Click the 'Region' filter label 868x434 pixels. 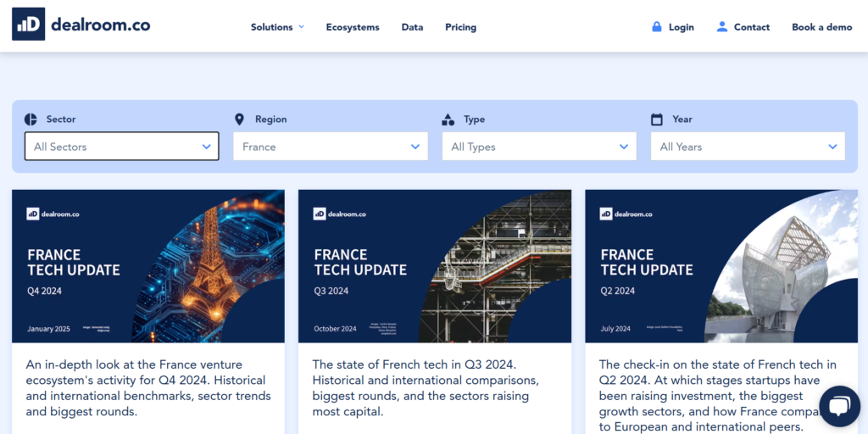(270, 119)
